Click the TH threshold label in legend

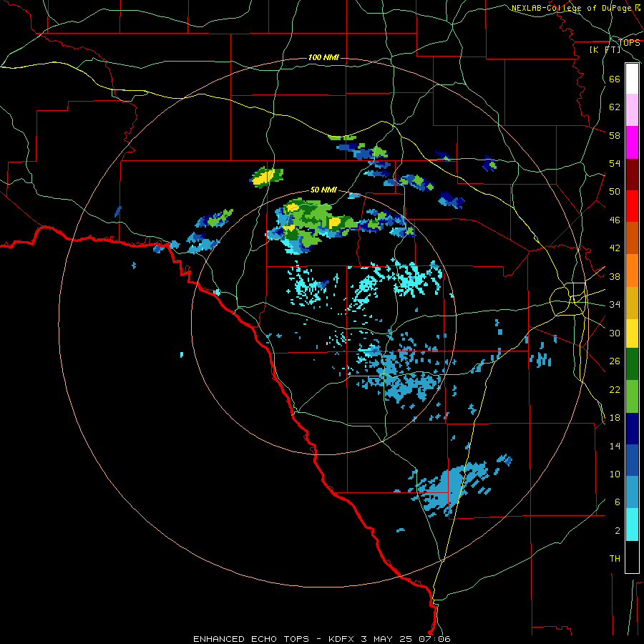pyautogui.click(x=615, y=558)
